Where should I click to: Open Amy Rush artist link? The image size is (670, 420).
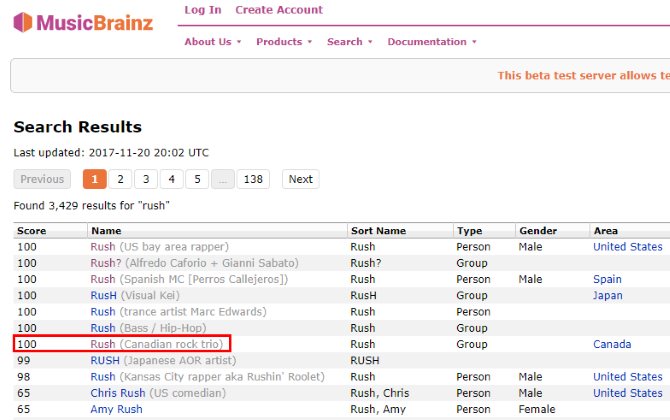116,409
